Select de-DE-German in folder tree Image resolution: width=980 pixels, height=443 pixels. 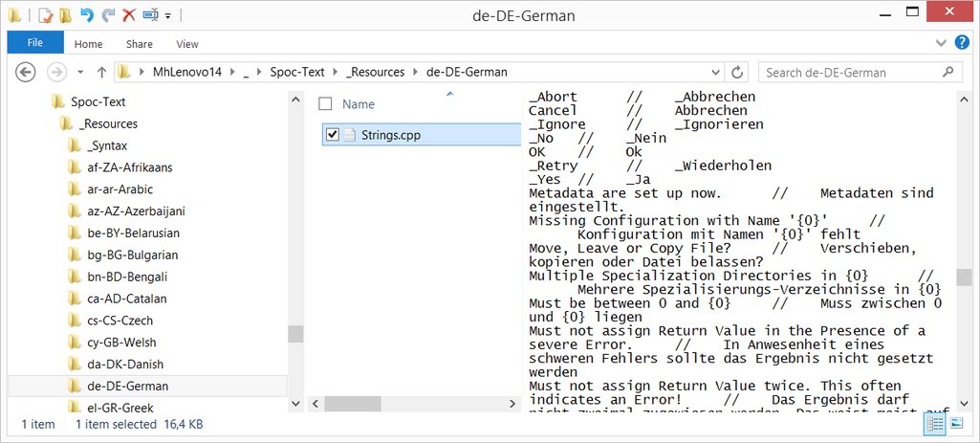128,386
